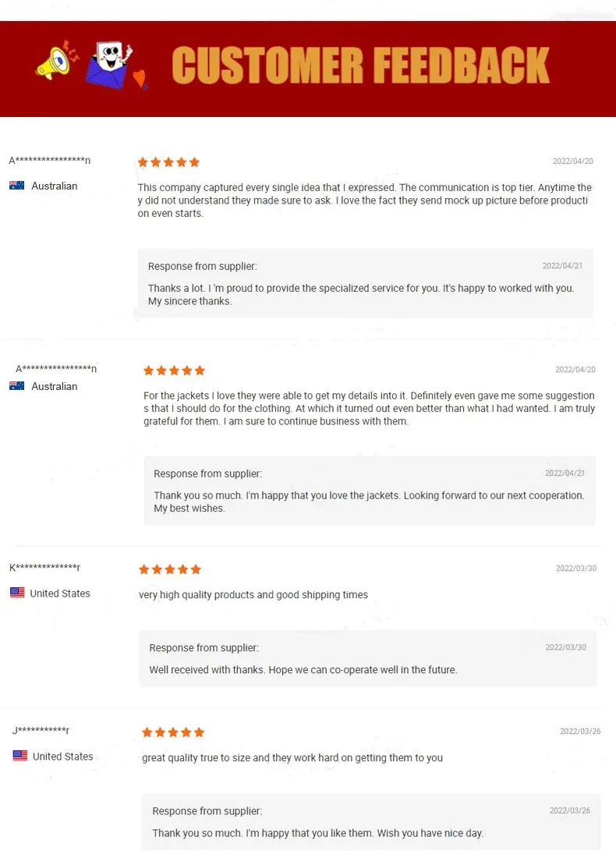This screenshot has height=865, width=616.
Task: Click supplier response about loving the jackets
Action: (x=369, y=491)
